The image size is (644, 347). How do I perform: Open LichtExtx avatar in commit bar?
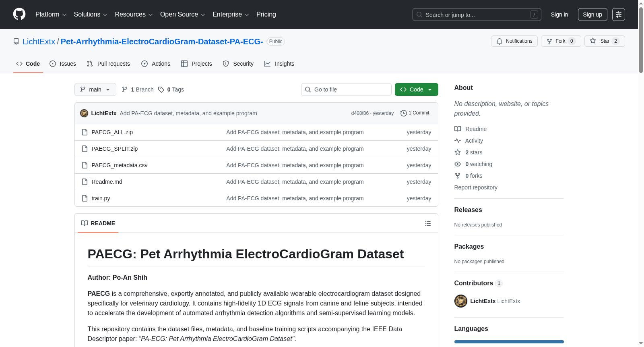pyautogui.click(x=84, y=113)
